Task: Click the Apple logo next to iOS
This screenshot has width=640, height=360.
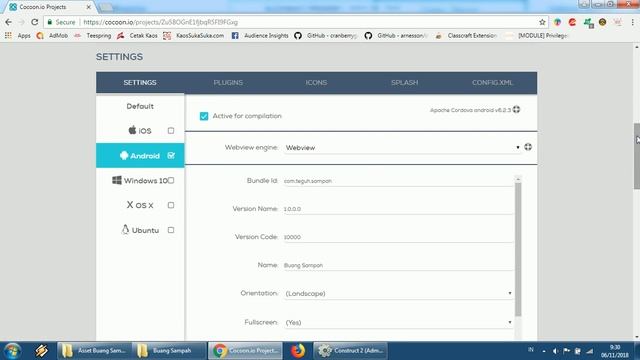Action: tap(132, 130)
